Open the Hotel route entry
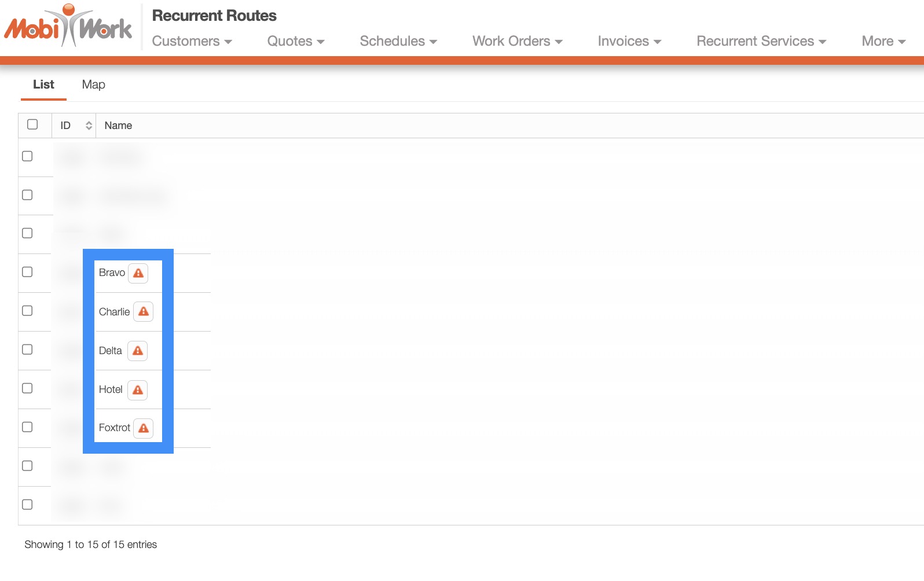Image resolution: width=924 pixels, height=581 pixels. tap(111, 389)
